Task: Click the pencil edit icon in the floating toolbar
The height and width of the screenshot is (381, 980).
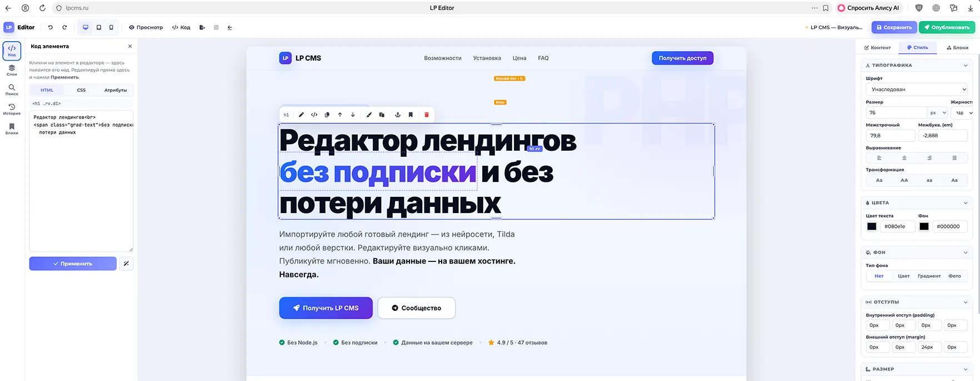Action: [301, 115]
